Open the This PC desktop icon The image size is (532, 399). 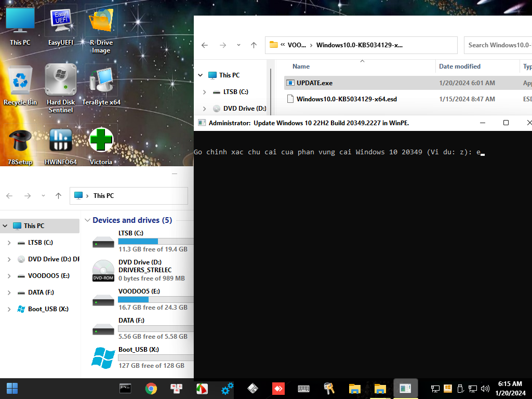(x=20, y=26)
